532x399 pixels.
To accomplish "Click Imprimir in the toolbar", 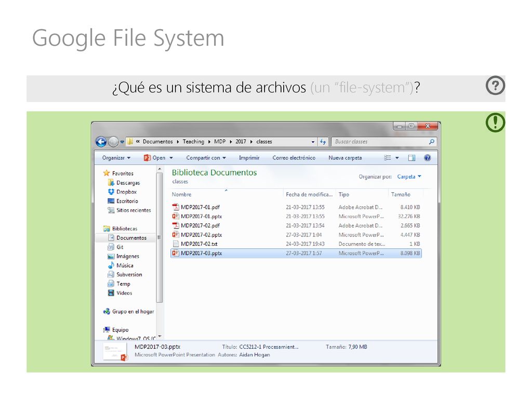I will click(249, 158).
